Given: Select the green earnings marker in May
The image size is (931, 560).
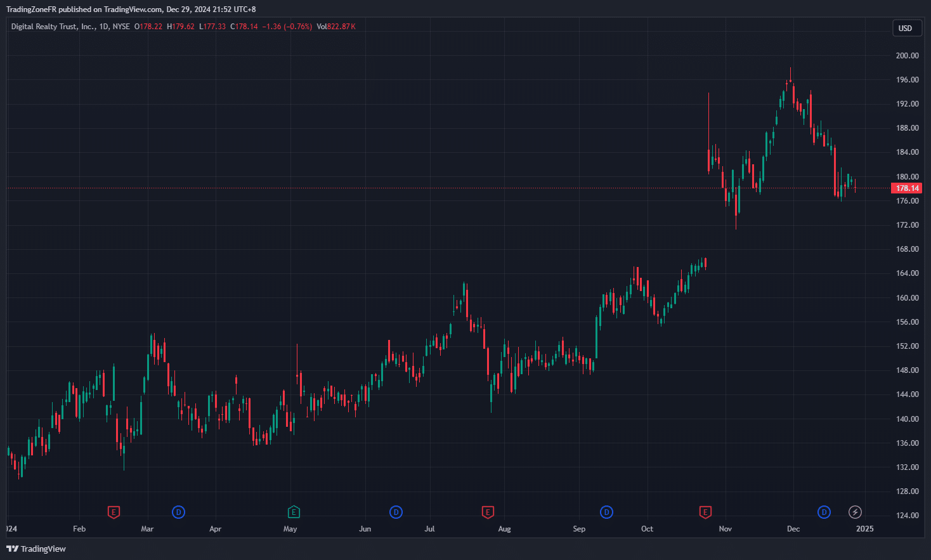Looking at the screenshot, I should (x=294, y=512).
